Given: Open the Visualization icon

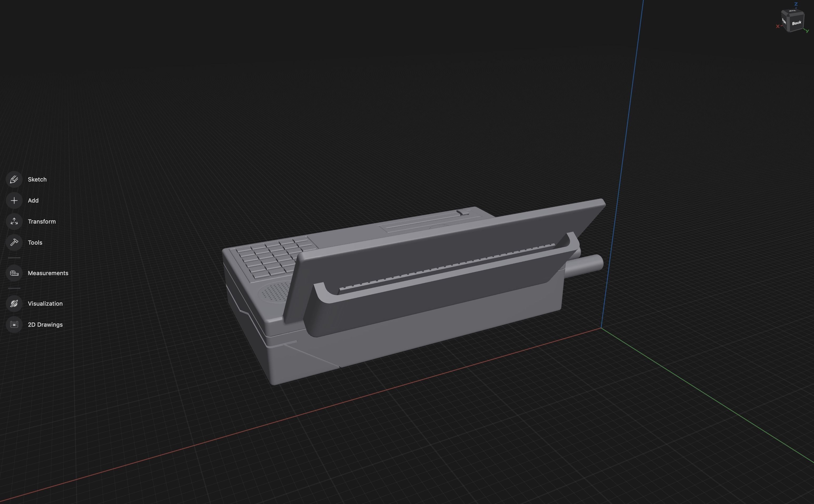Looking at the screenshot, I should (14, 303).
